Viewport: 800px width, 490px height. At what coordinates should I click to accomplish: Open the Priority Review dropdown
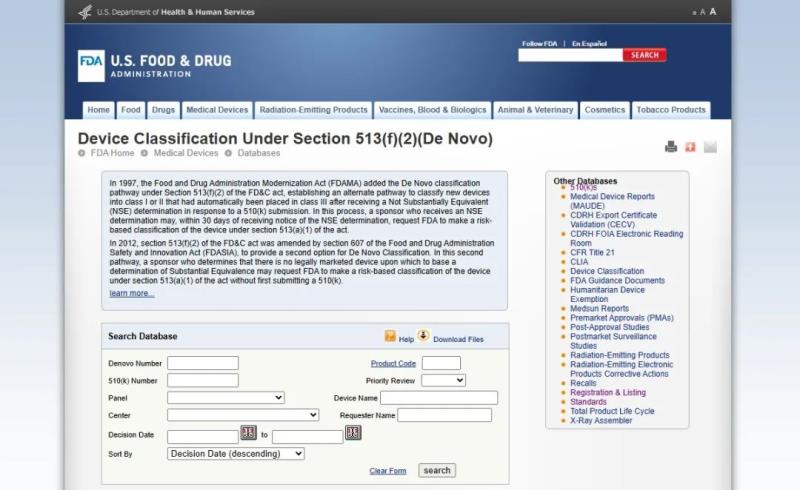pos(443,380)
